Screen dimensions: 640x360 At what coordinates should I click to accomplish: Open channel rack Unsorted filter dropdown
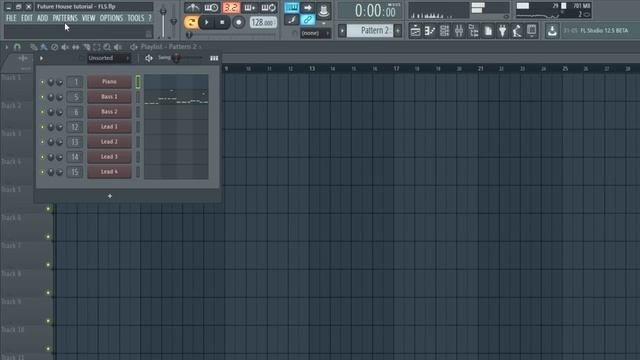point(109,58)
